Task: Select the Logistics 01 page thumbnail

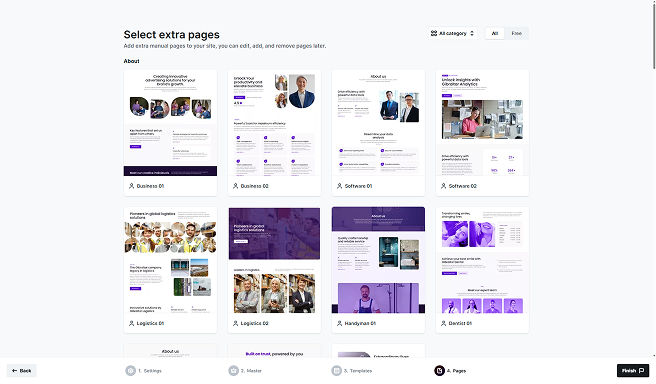Action: pyautogui.click(x=170, y=260)
